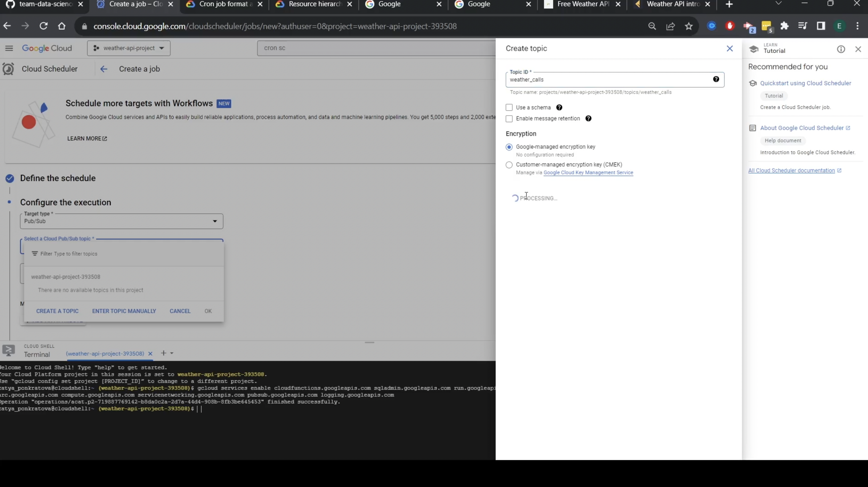Close the weather-api-project-393508 terminal tab
This screenshot has width=868, height=487.
(150, 353)
